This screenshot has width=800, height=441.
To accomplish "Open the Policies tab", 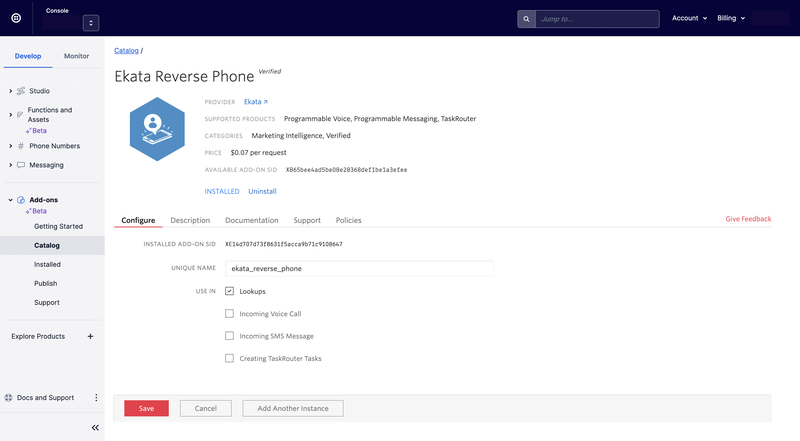I will pos(348,220).
